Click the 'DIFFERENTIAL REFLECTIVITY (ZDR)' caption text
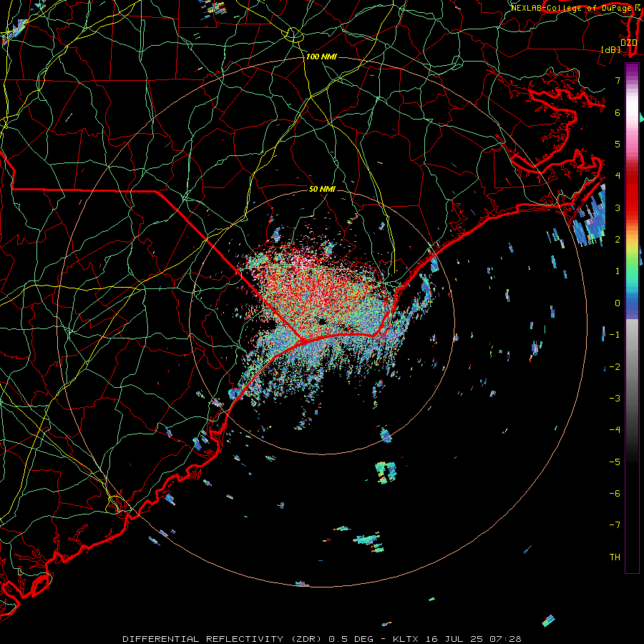The width and height of the screenshot is (644, 644). 224,639
